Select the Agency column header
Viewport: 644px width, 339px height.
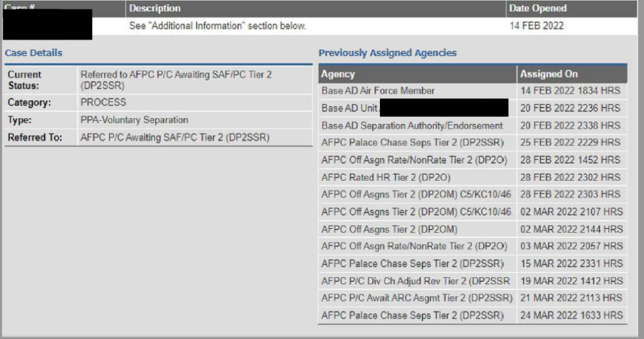(338, 74)
